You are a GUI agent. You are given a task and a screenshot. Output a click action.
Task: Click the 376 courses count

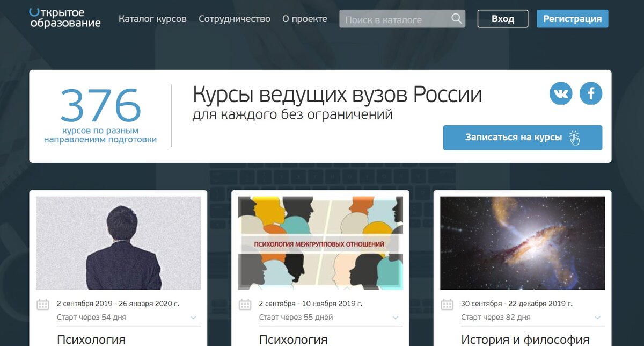(100, 106)
